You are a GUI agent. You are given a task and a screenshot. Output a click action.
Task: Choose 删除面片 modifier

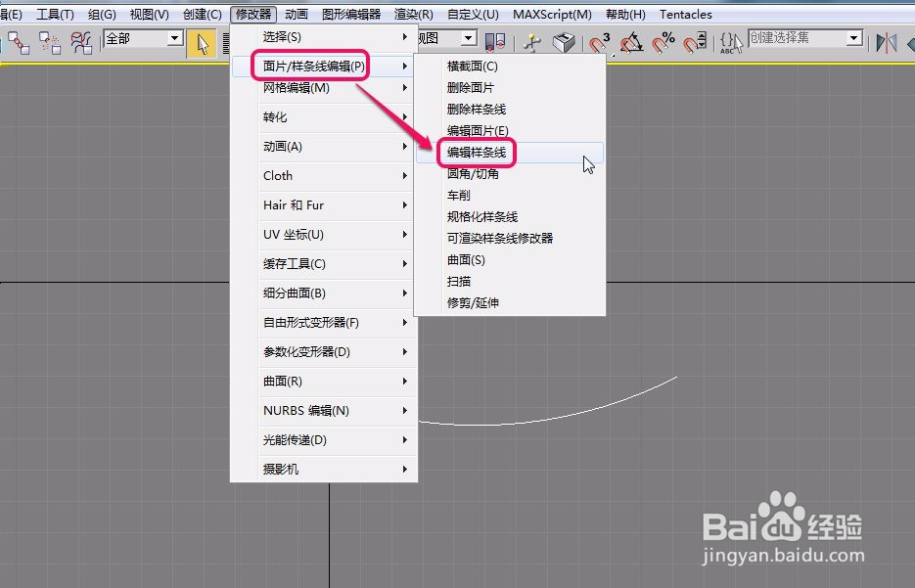click(510, 87)
